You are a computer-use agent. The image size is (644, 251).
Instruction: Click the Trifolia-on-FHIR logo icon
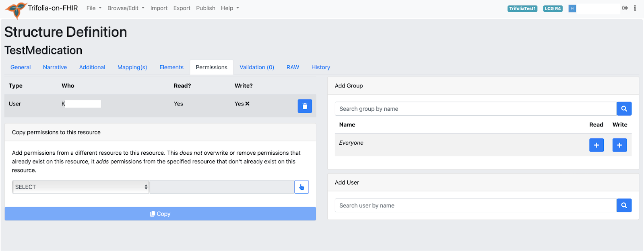tap(16, 10)
